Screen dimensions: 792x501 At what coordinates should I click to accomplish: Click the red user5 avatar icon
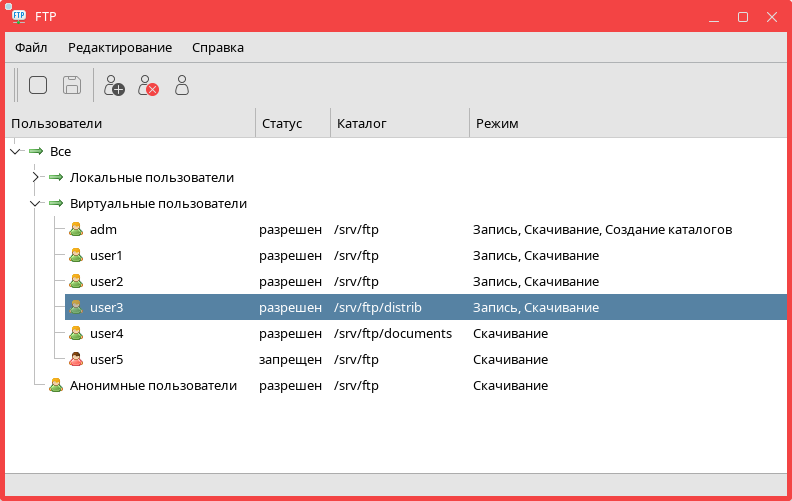point(76,359)
